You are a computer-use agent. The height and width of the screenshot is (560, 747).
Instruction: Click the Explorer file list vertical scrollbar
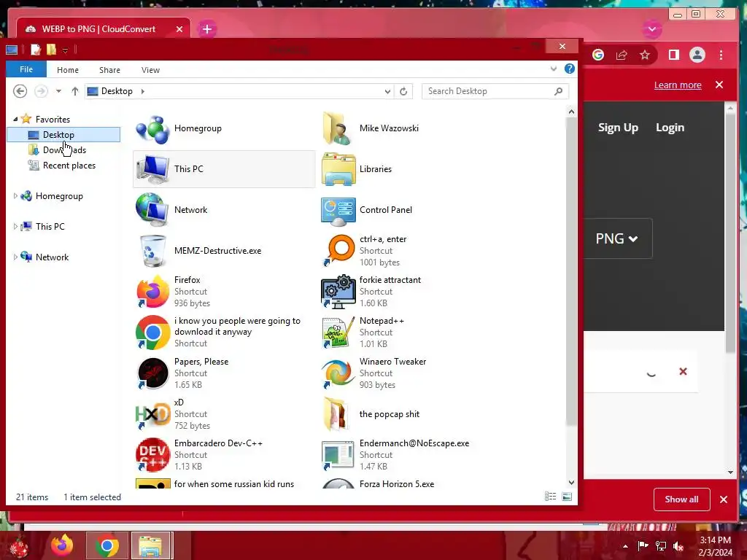point(571,271)
